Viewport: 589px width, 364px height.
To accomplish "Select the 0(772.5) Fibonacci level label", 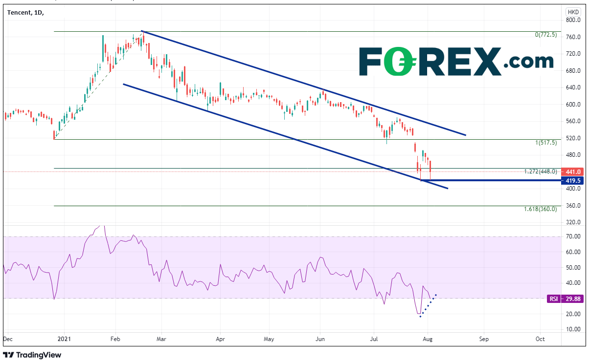I will [545, 35].
